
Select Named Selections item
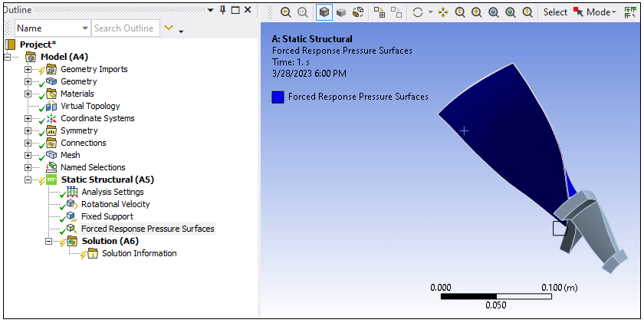click(93, 167)
